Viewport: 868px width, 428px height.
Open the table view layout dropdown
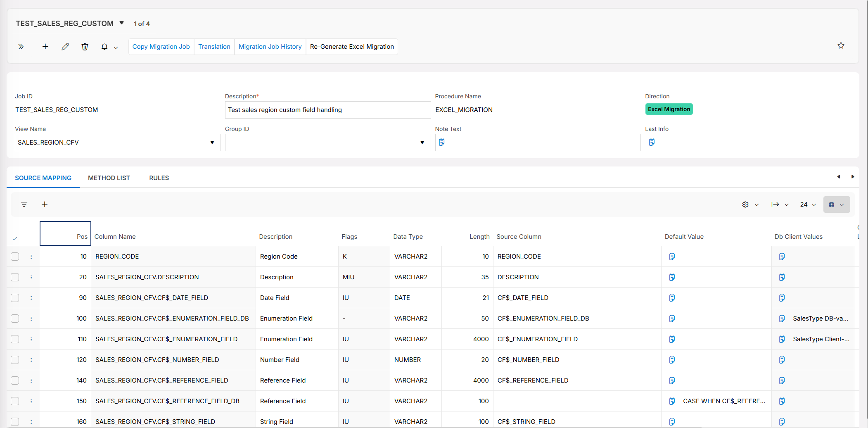(837, 204)
